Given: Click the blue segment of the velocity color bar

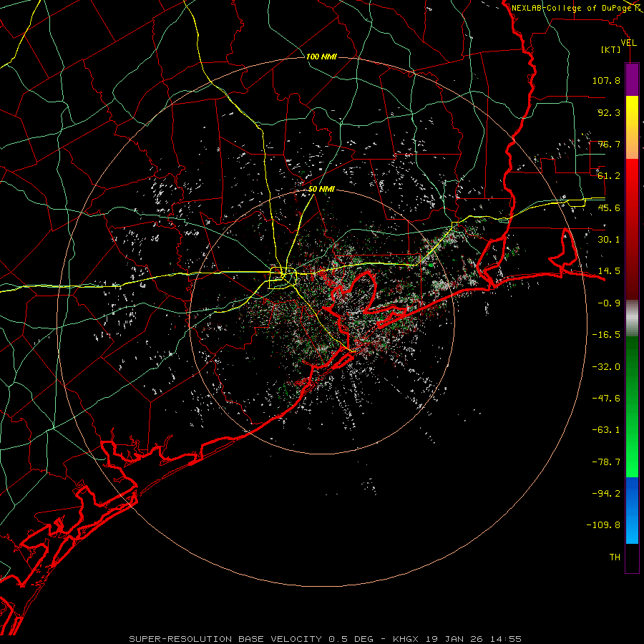Looking at the screenshot, I should click(632, 510).
